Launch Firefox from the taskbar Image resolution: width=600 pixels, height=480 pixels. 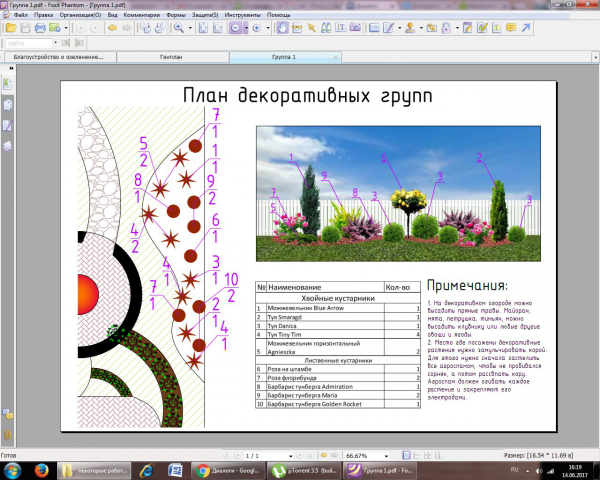[42, 470]
